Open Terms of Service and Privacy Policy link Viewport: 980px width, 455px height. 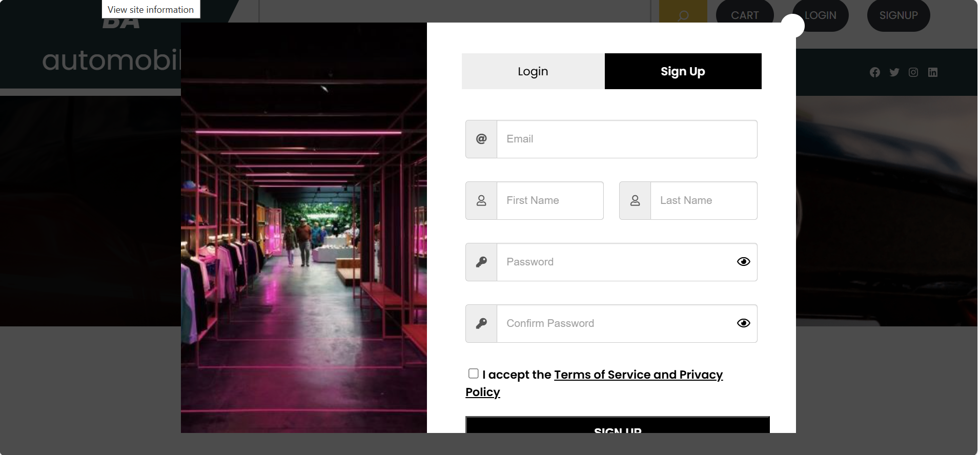pyautogui.click(x=638, y=375)
